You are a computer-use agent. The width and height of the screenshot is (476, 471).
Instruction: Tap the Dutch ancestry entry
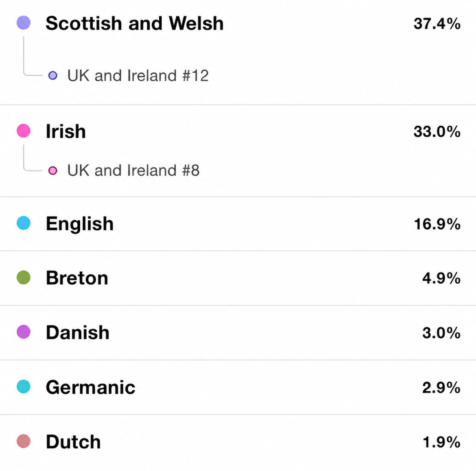(238, 442)
